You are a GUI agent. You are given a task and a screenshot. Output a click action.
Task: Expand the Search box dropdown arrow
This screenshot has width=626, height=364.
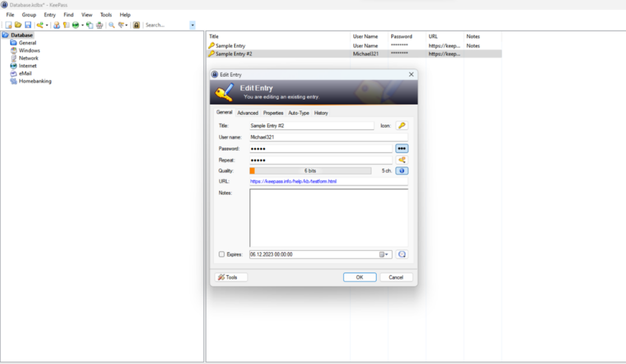coord(193,25)
